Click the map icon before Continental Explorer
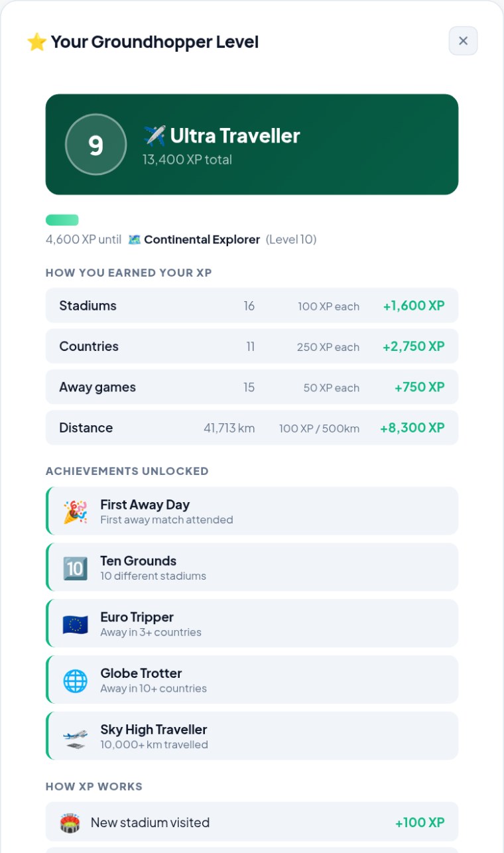504x853 pixels. (x=135, y=239)
